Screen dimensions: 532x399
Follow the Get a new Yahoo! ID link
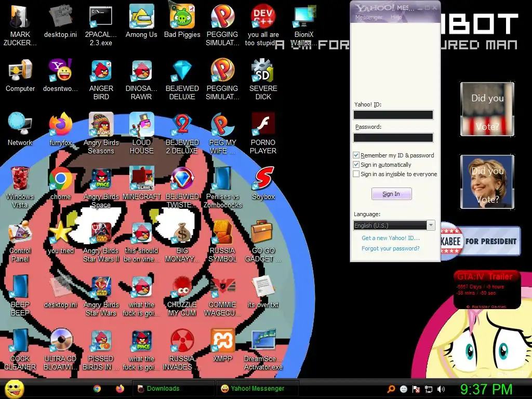coord(391,238)
